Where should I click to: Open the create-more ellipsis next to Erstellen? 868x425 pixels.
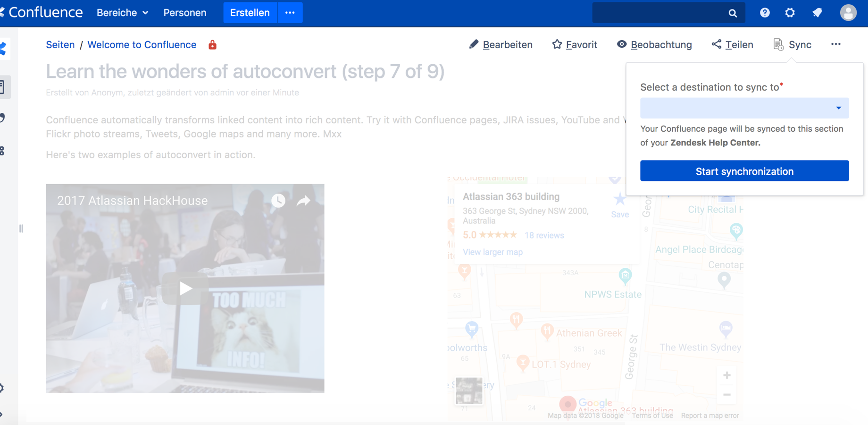tap(290, 13)
